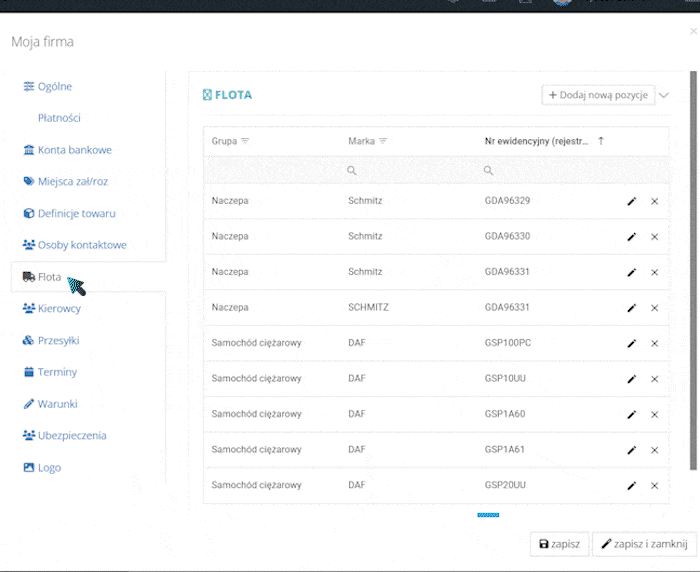Click the zapisz button

[x=559, y=544]
